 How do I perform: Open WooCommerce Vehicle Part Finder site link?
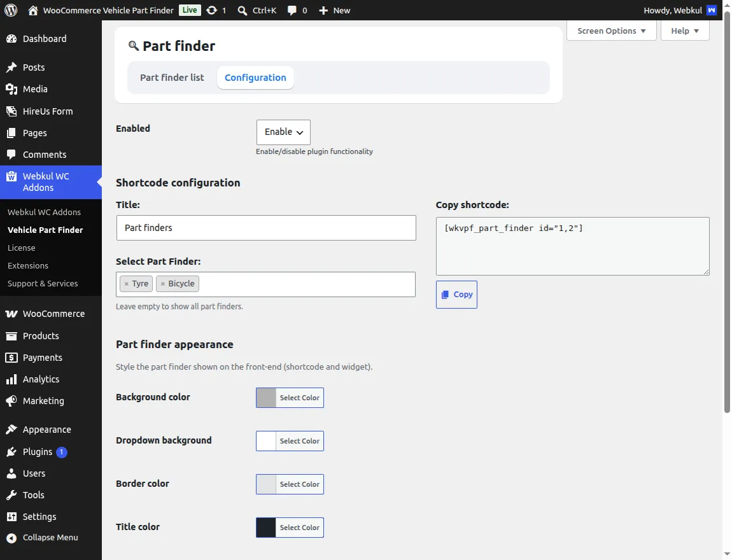108,10
